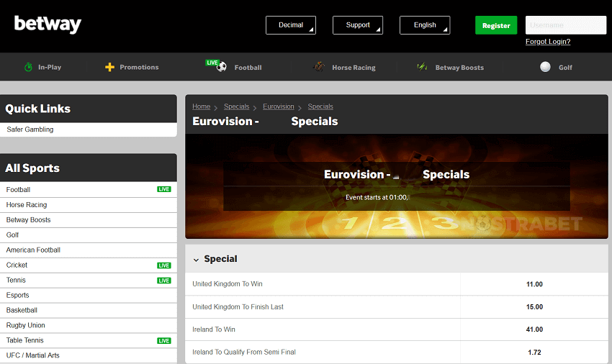Click the 'Ireland To Win' label
Image resolution: width=612 pixels, height=364 pixels.
(214, 329)
